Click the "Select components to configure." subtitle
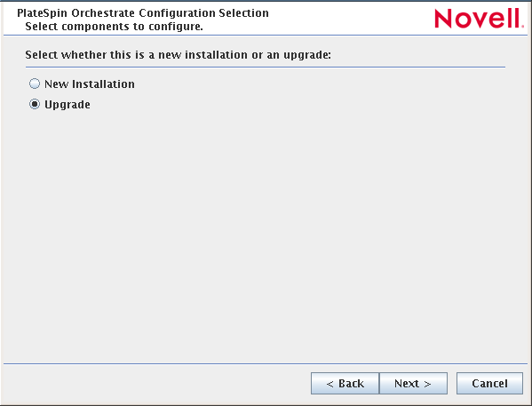This screenshot has width=532, height=406. point(114,27)
